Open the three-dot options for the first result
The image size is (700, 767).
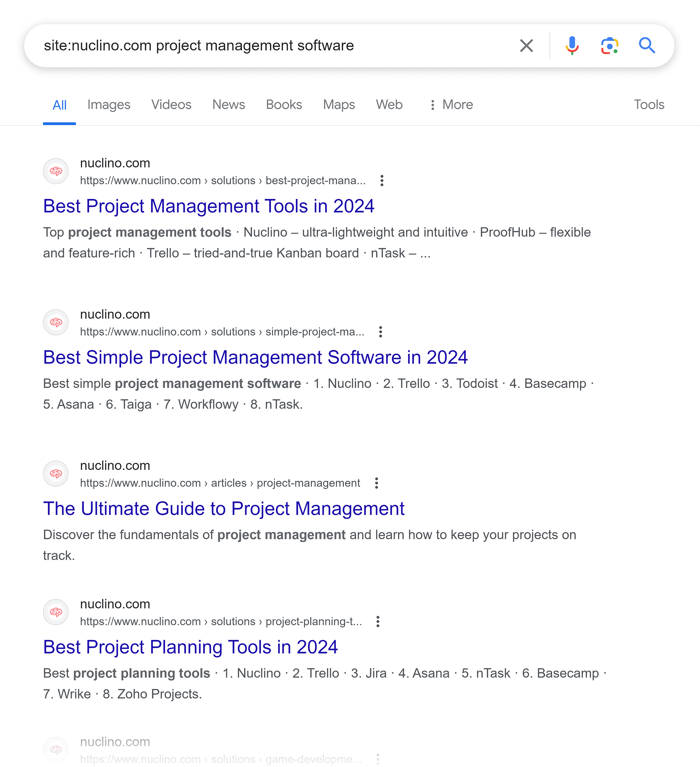pyautogui.click(x=381, y=180)
